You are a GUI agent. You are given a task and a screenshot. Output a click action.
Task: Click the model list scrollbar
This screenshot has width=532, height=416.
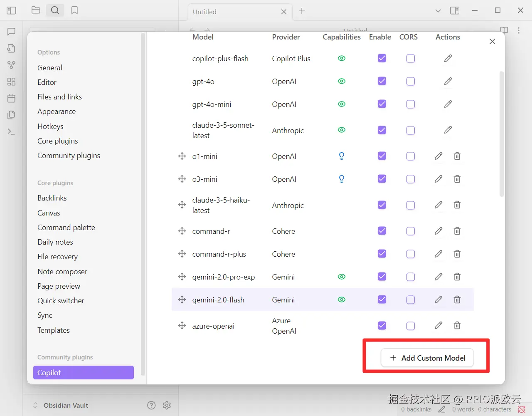click(x=501, y=134)
